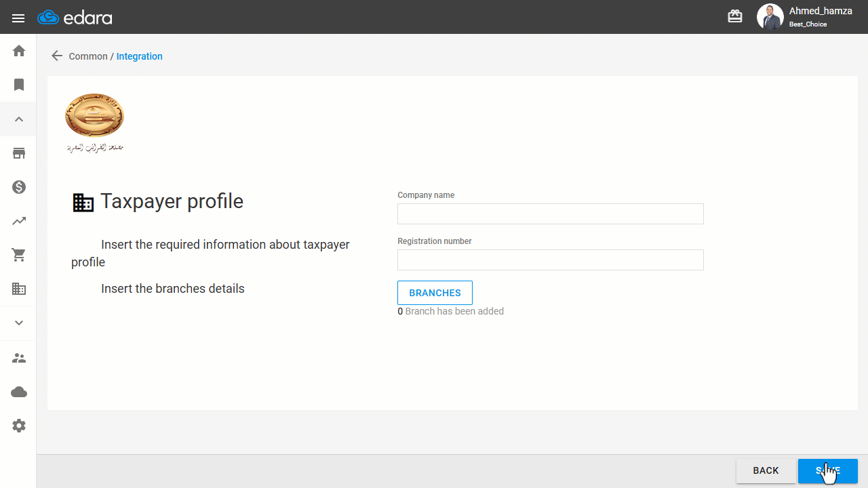868x488 pixels.
Task: Open the trending chart icon in sidebar
Action: click(19, 221)
